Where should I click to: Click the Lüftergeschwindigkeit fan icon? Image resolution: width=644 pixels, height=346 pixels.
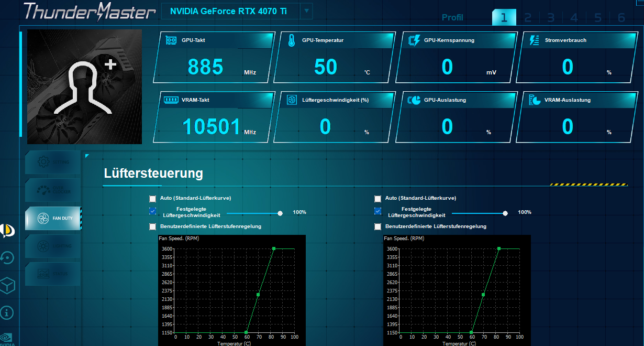[292, 100]
